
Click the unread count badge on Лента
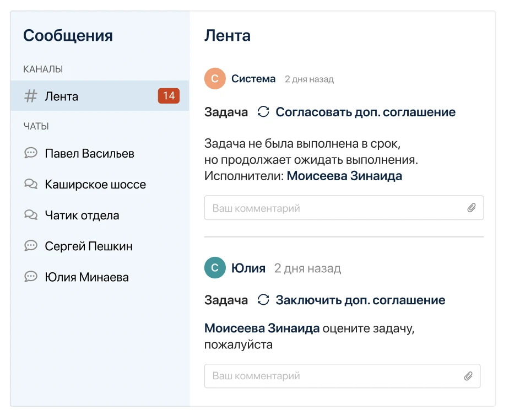tap(169, 95)
